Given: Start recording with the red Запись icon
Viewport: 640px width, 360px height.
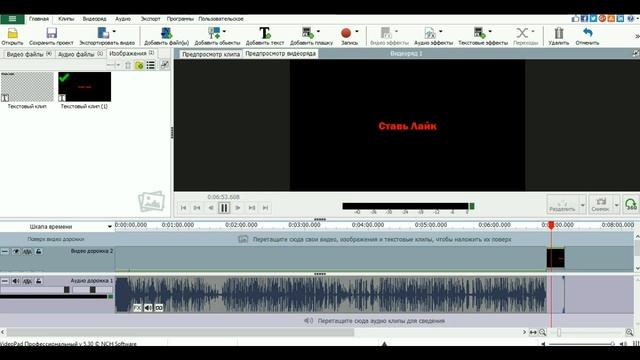Looking at the screenshot, I should pyautogui.click(x=346, y=33).
